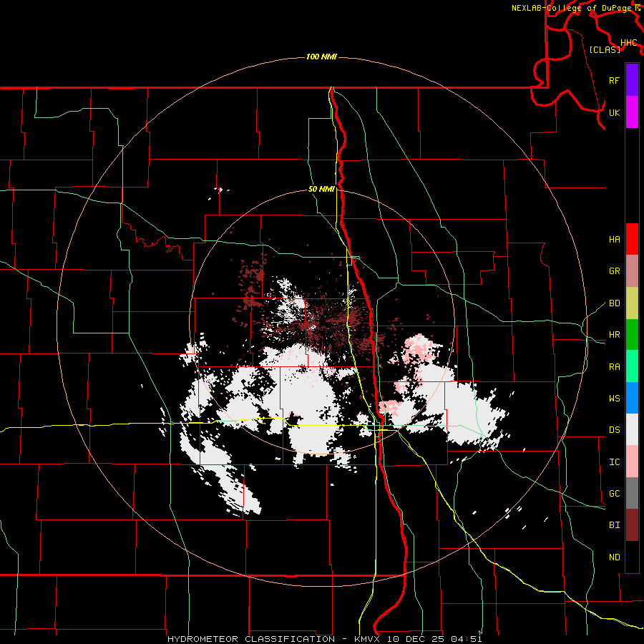The width and height of the screenshot is (644, 644).
Task: Click the IC pink legend swatch
Action: tap(632, 462)
